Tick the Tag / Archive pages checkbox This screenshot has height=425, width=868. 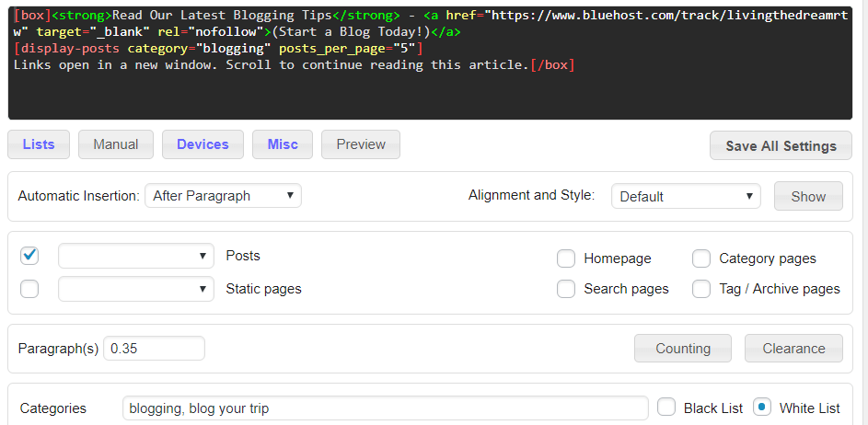click(x=701, y=289)
